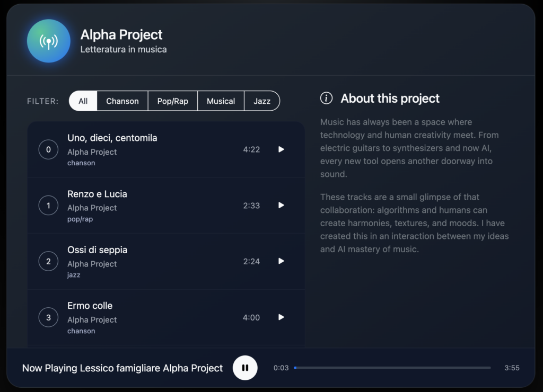543x392 pixels.
Task: Pause the currently playing song
Action: point(245,368)
